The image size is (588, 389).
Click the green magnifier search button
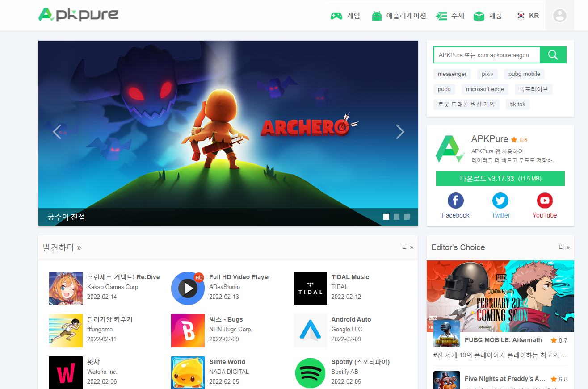click(553, 55)
